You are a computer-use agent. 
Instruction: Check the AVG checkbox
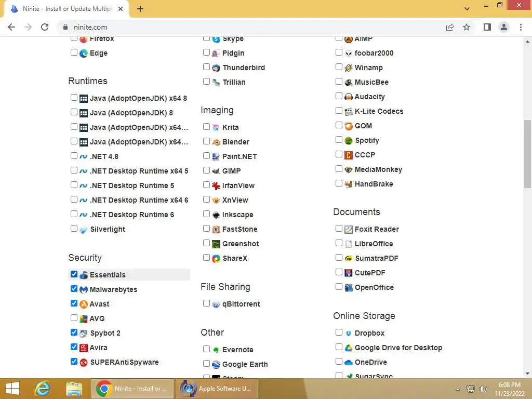coord(74,318)
